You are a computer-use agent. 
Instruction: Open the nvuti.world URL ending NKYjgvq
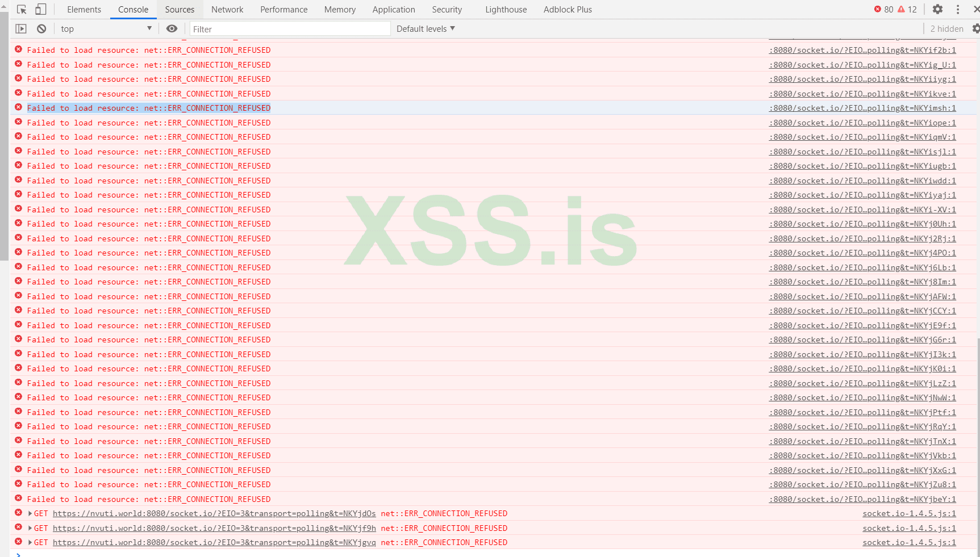point(214,542)
